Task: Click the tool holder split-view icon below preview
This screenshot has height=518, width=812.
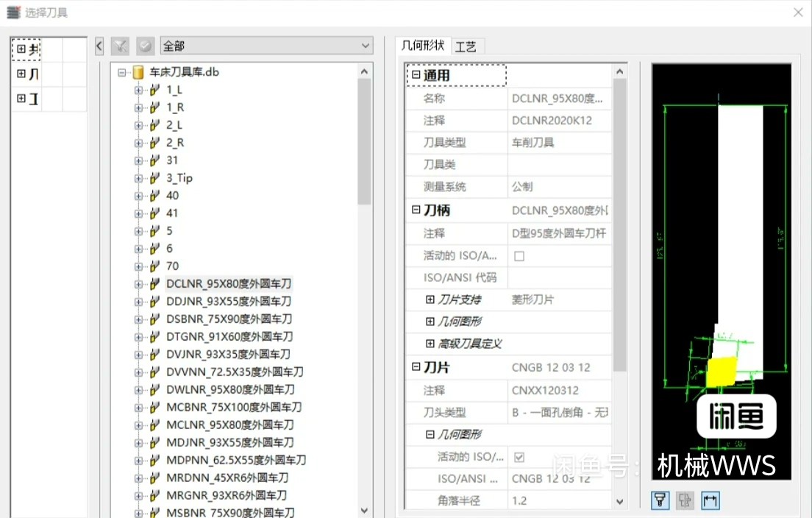Action: [x=685, y=500]
